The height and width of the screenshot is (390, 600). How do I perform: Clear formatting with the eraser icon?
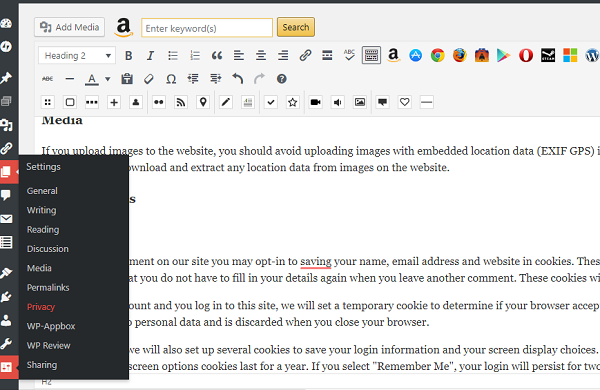[x=149, y=79]
